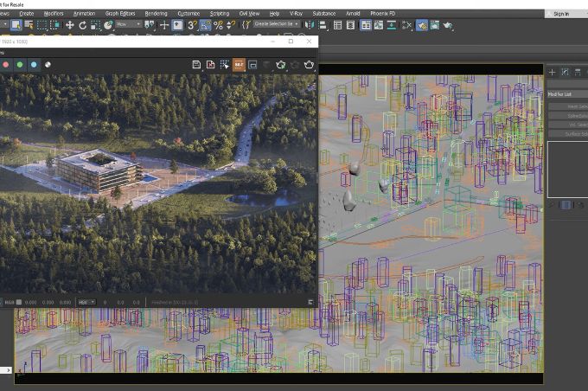
Task: Open the Scripting menu
Action: pyautogui.click(x=220, y=14)
